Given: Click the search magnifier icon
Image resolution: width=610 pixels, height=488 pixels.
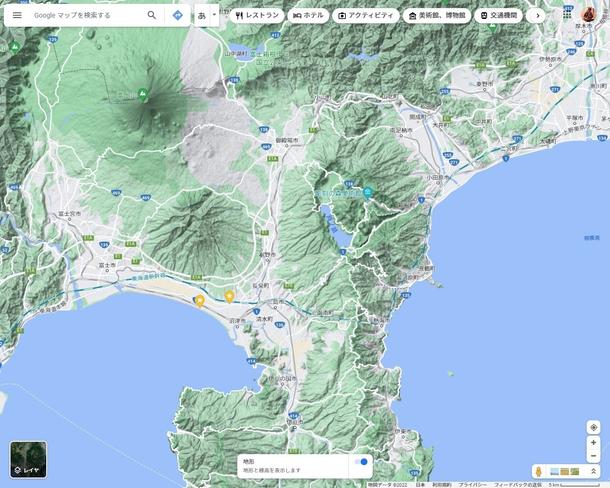Looking at the screenshot, I should 152,15.
